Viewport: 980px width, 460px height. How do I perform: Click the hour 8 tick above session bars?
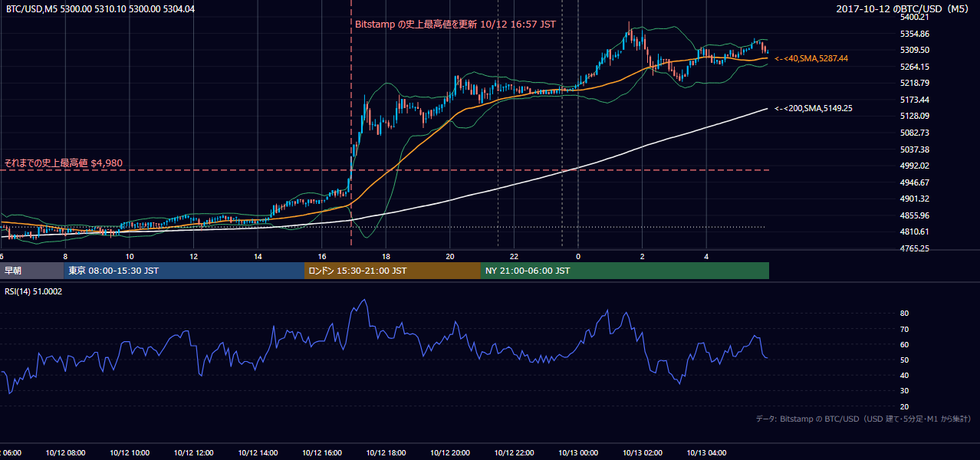65,256
